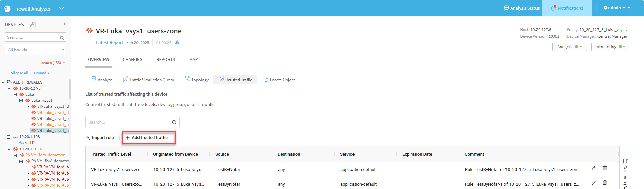
Task: Collapse the ALL_FIREWALLS tree node
Action: (x=3, y=82)
